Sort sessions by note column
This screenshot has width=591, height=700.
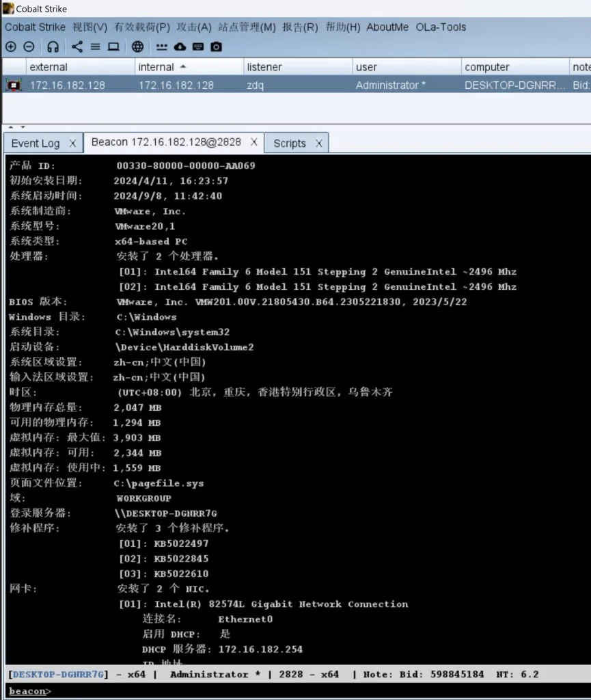tap(580, 67)
